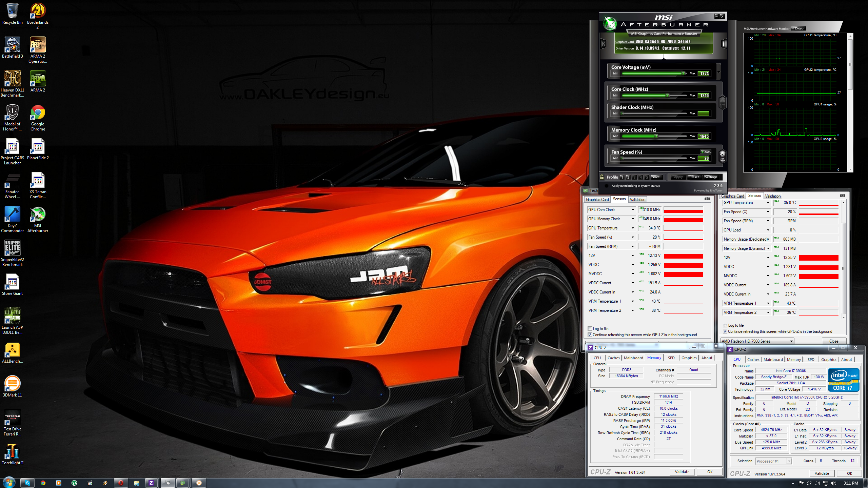This screenshot has height=488, width=868.
Task: Click the Windows Start orb
Action: click(x=9, y=483)
